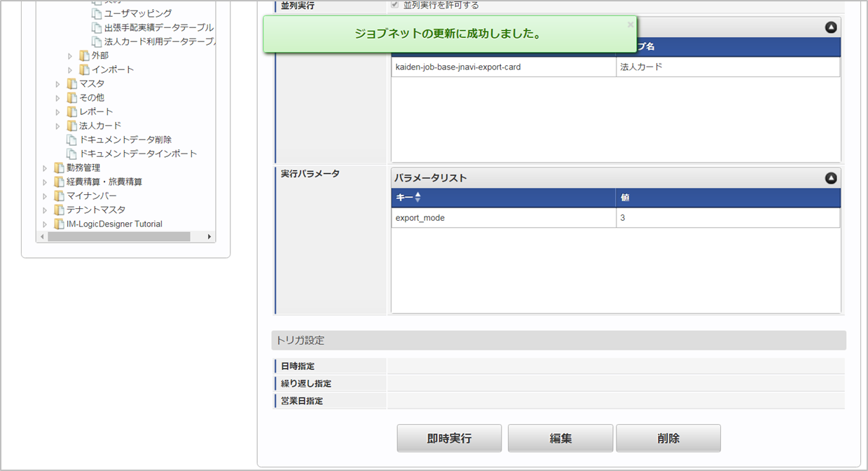The height and width of the screenshot is (471, 868).
Task: Select the ドキュメントデータインポート tree item
Action: [138, 153]
